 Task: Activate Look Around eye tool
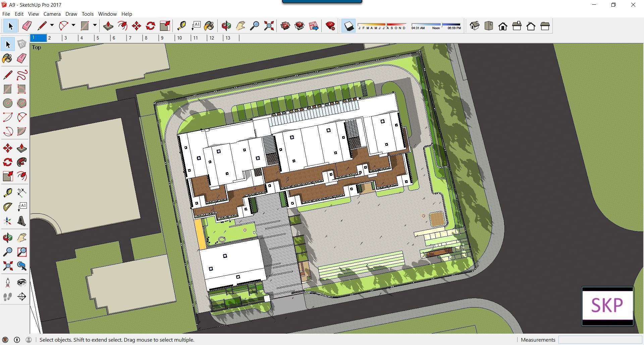tap(22, 282)
